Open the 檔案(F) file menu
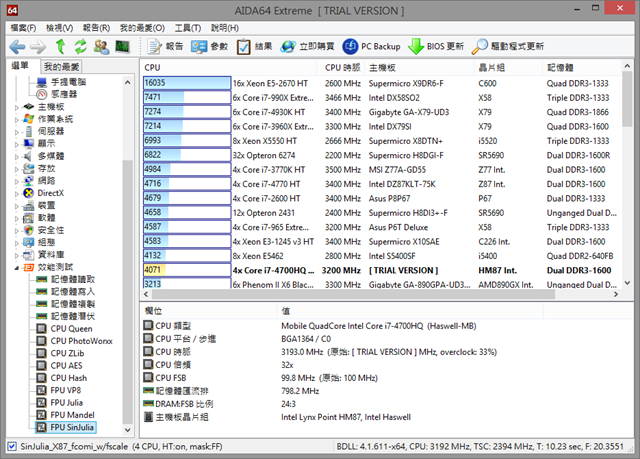Image resolution: width=640 pixels, height=459 pixels. (x=23, y=28)
